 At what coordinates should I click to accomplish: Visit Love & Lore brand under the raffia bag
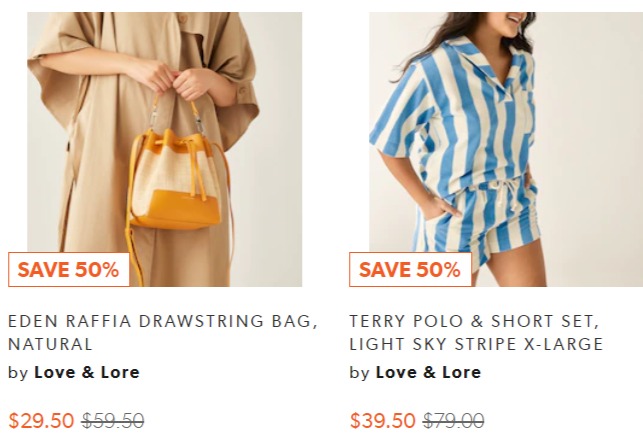click(87, 372)
